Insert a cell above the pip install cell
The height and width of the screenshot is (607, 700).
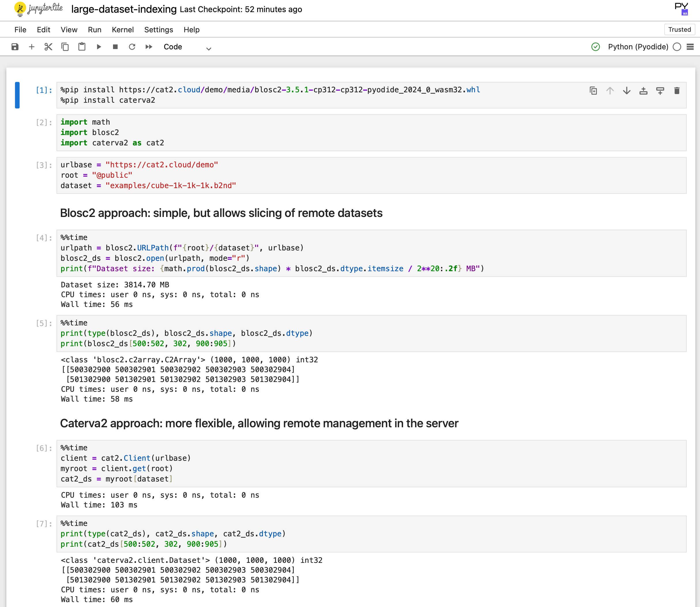tap(643, 90)
